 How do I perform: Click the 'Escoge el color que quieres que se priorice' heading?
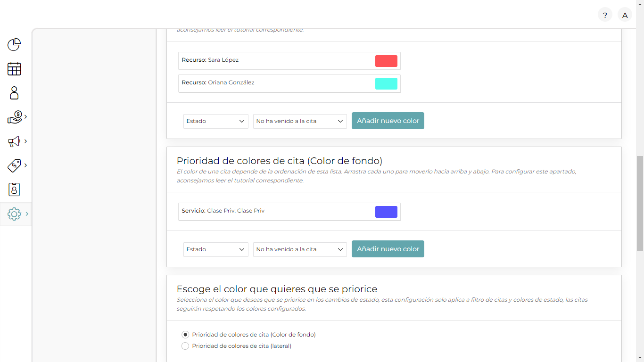pyautogui.click(x=277, y=289)
